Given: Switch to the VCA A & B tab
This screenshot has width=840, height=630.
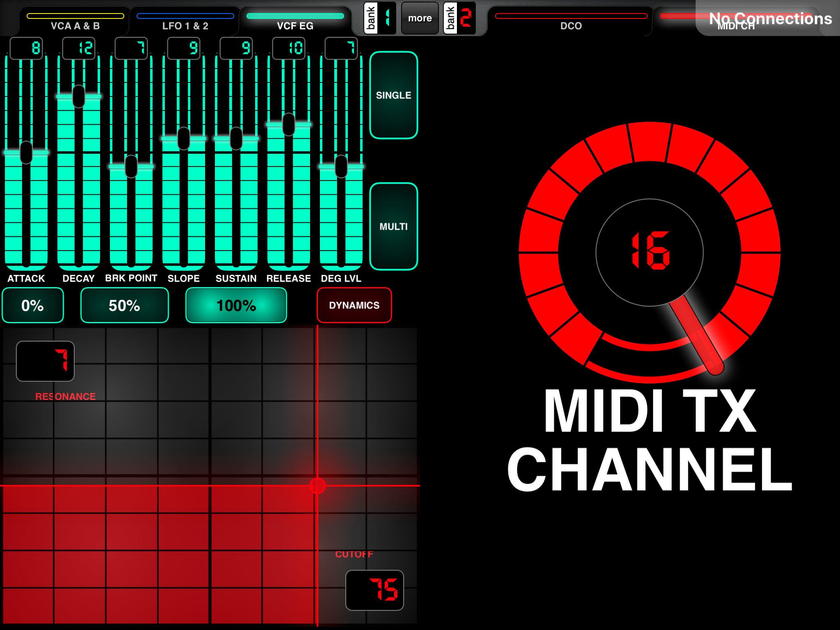Looking at the screenshot, I should (75, 21).
